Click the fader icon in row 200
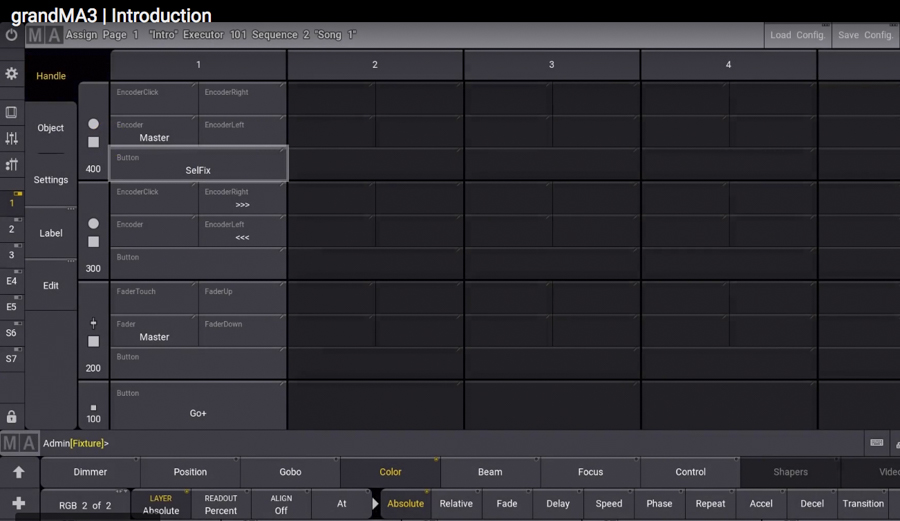Viewport: 900px width, 521px height. (94, 324)
